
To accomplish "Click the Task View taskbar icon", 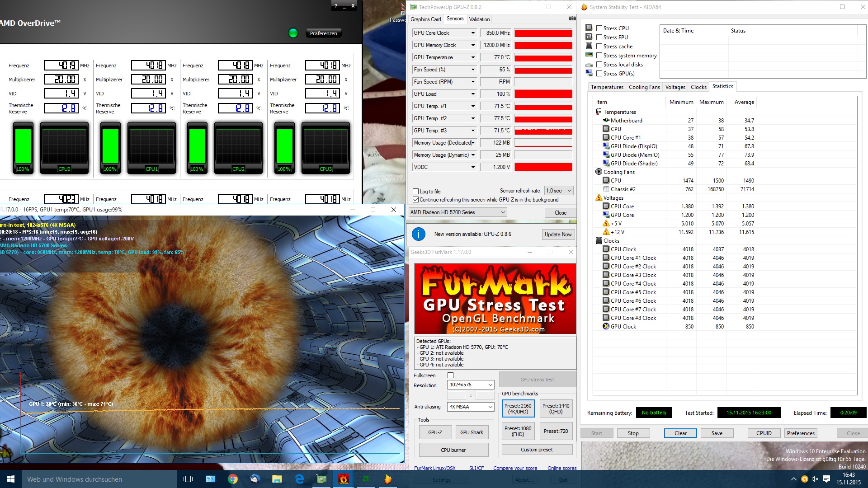I will pyautogui.click(x=188, y=479).
